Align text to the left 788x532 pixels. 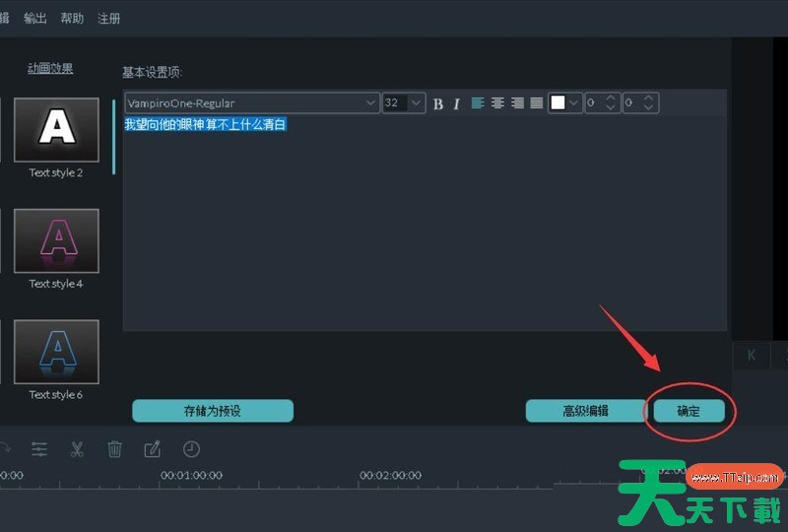(478, 103)
